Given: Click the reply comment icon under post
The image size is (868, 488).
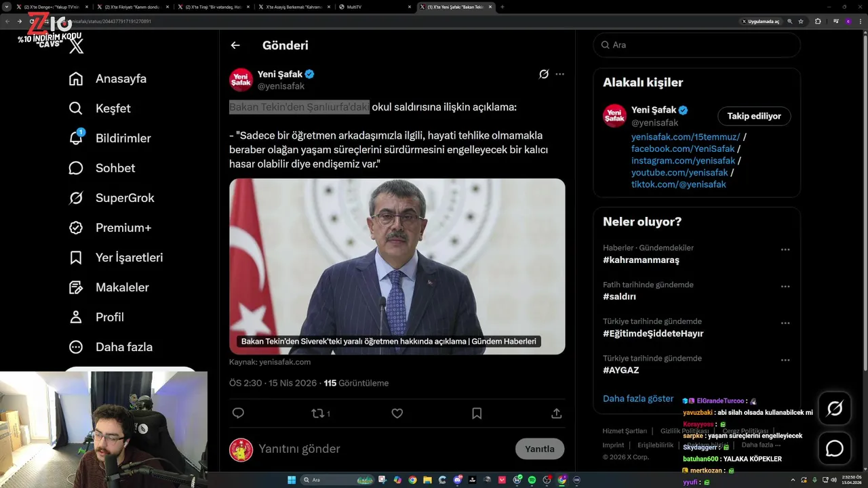Looking at the screenshot, I should 238,413.
